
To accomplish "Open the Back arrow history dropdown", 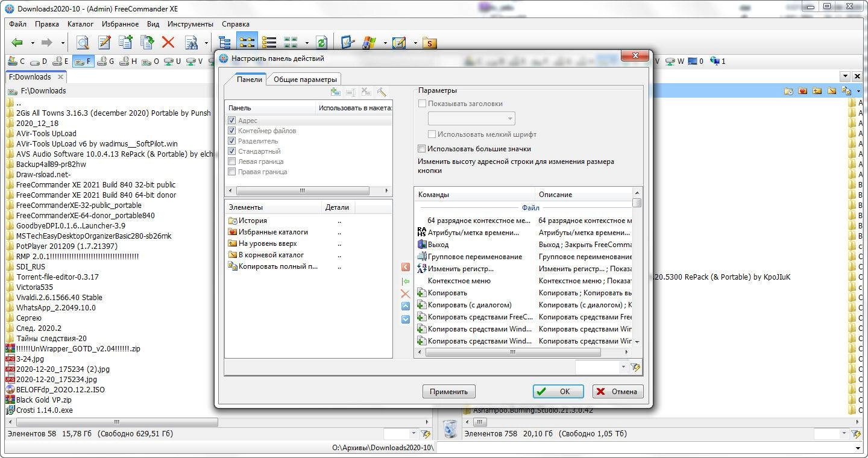I will (33, 43).
